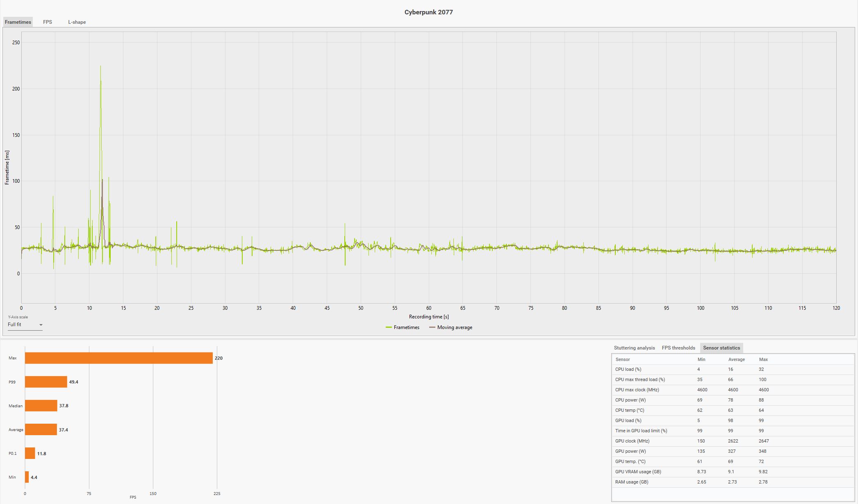This screenshot has width=858, height=504.
Task: Click the orange P99 bar
Action: [x=46, y=382]
